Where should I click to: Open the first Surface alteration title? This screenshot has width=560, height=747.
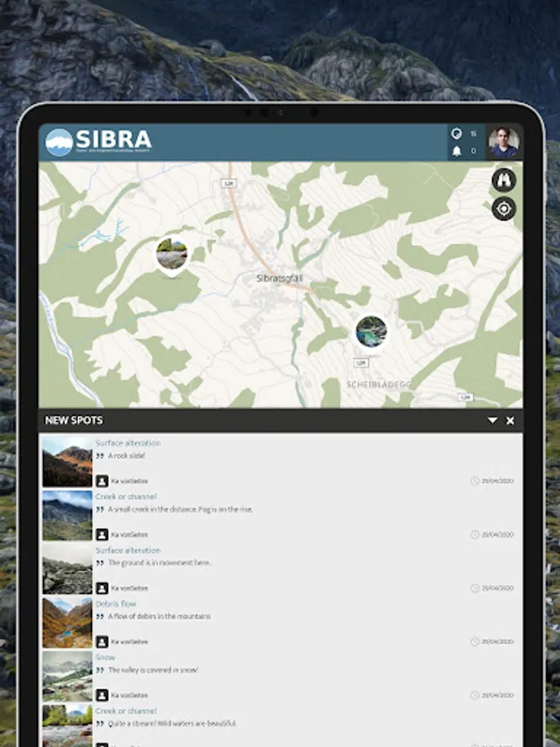128,443
